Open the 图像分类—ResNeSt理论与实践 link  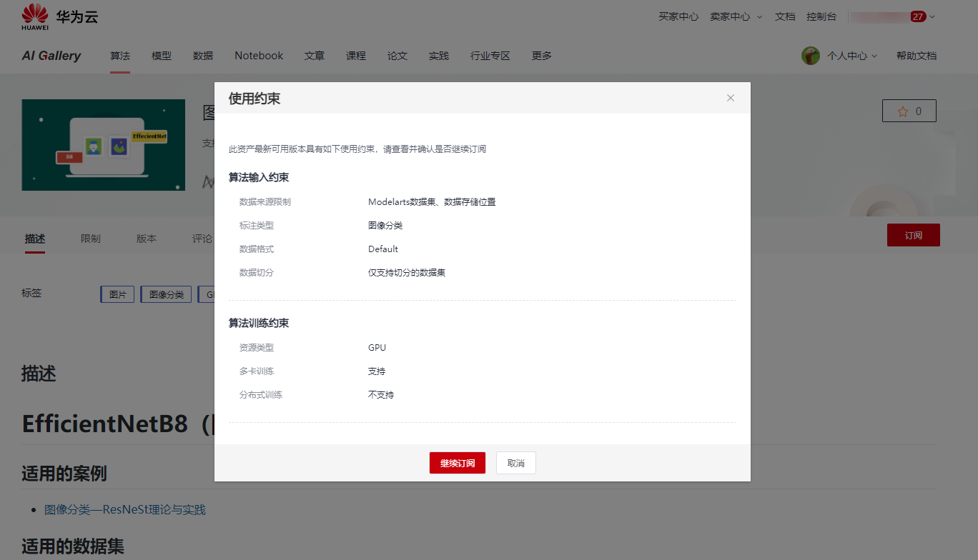(x=125, y=509)
